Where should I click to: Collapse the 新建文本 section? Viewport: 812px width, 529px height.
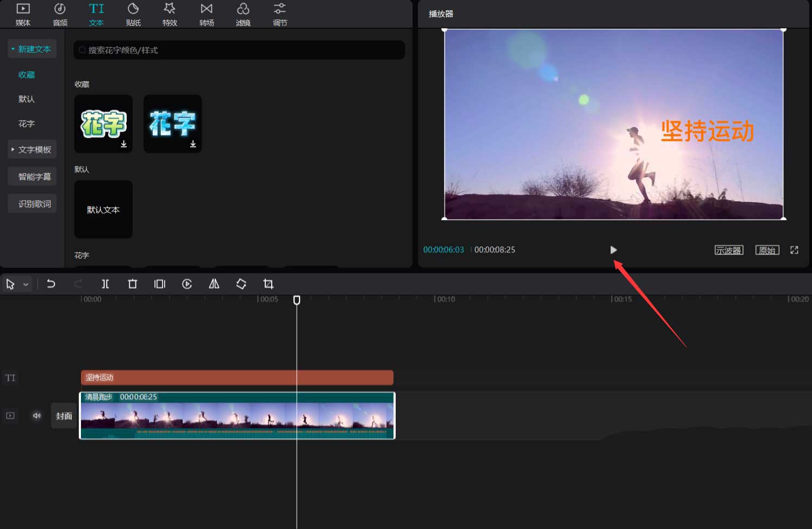[x=32, y=49]
